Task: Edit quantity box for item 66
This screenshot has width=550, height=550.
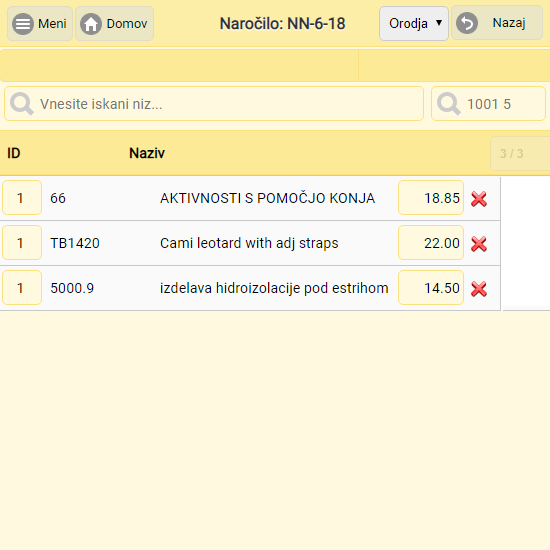Action: (22, 197)
